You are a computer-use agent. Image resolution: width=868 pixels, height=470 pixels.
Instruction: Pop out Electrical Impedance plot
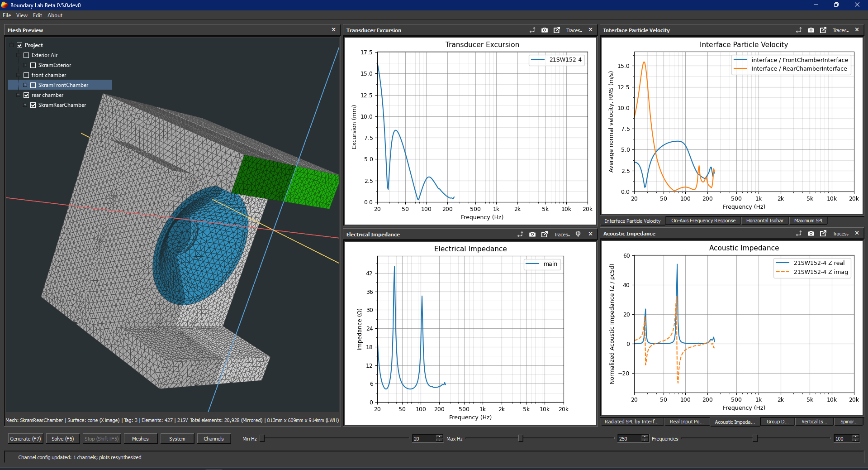pyautogui.click(x=545, y=234)
